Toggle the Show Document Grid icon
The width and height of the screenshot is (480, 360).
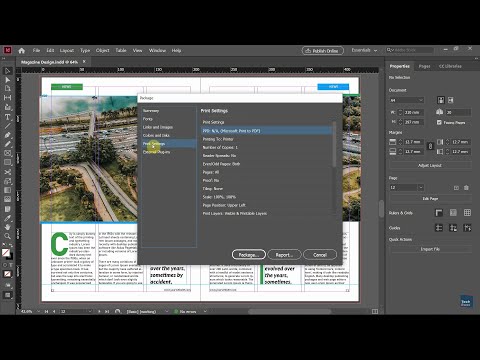[x=467, y=213]
